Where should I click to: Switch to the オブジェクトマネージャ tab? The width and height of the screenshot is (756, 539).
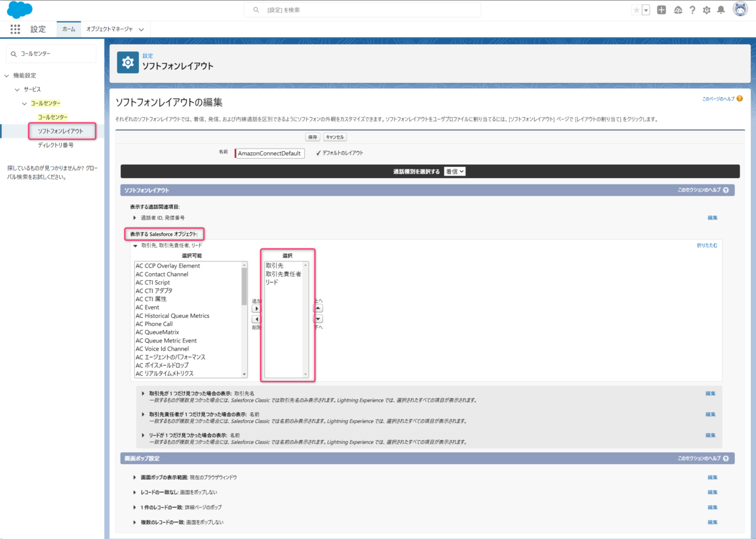(110, 29)
